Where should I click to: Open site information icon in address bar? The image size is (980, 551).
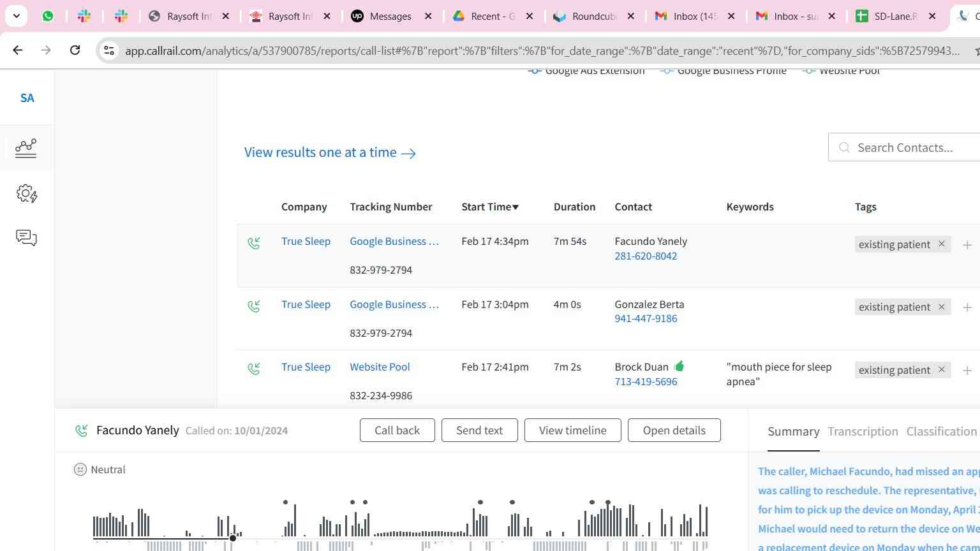(x=109, y=50)
